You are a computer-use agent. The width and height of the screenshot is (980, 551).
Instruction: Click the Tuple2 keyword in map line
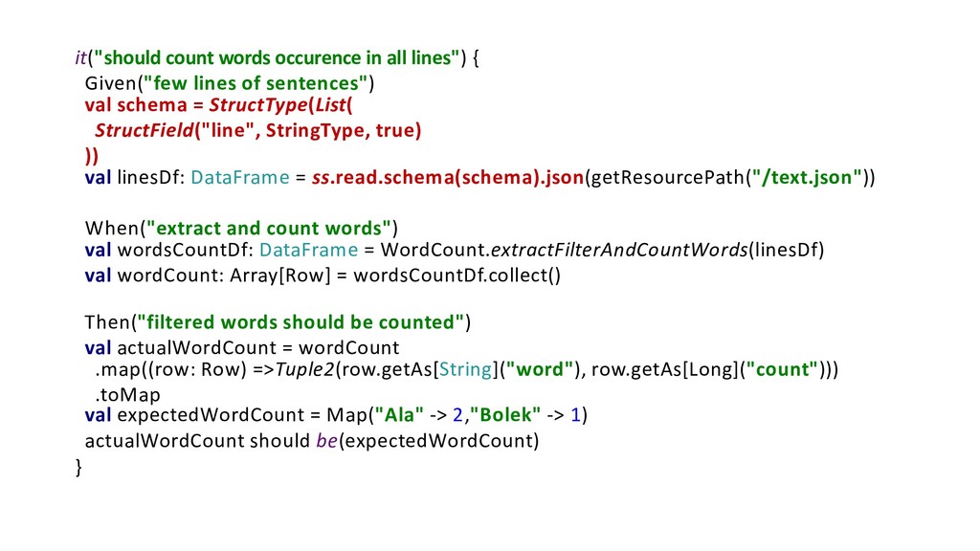tap(304, 370)
